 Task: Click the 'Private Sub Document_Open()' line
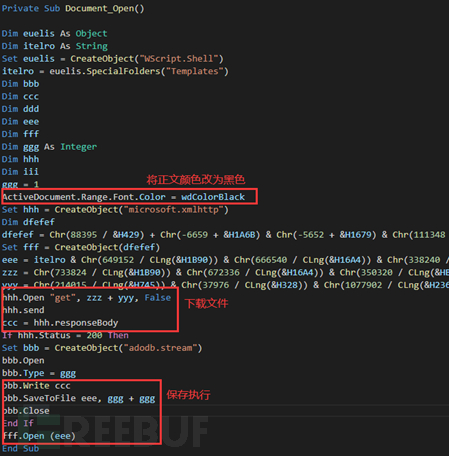click(x=73, y=8)
